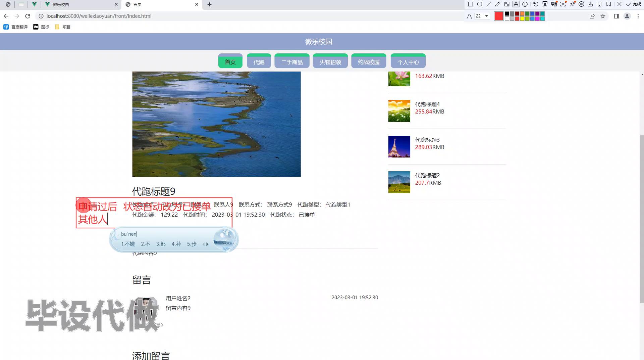Open the 失物招领 nav tab
Viewport: 644px width, 360px height.
(330, 61)
